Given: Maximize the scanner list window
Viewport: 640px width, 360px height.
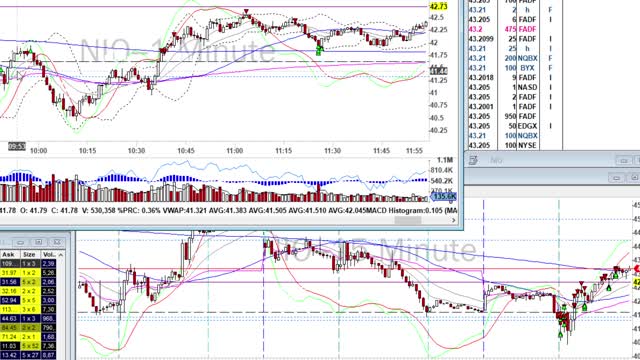Looking at the screenshot, I should [38, 242].
